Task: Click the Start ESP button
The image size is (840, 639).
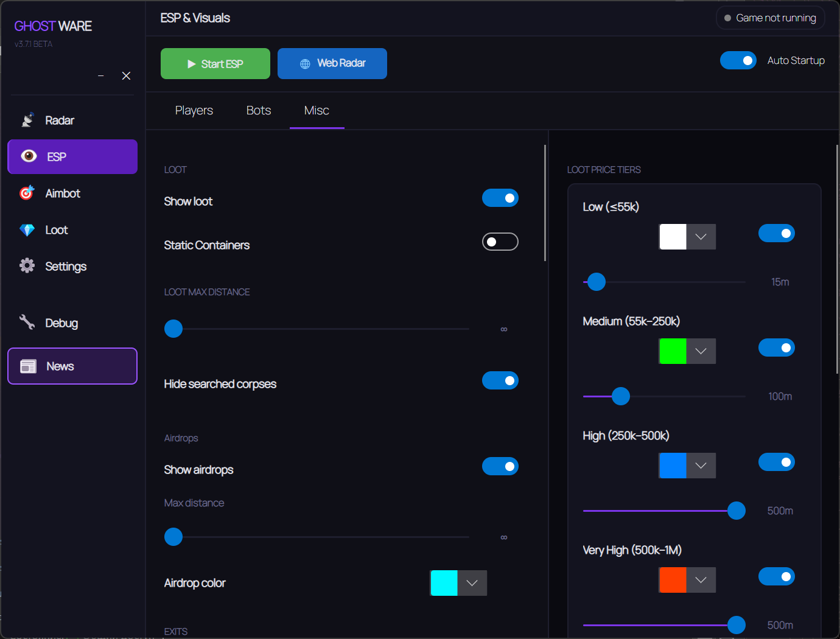Action: coord(215,63)
